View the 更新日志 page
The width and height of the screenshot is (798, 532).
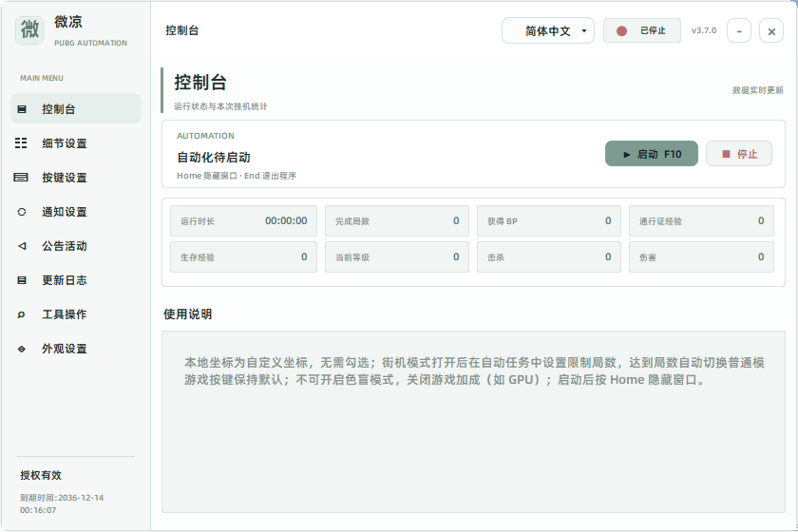[76, 280]
